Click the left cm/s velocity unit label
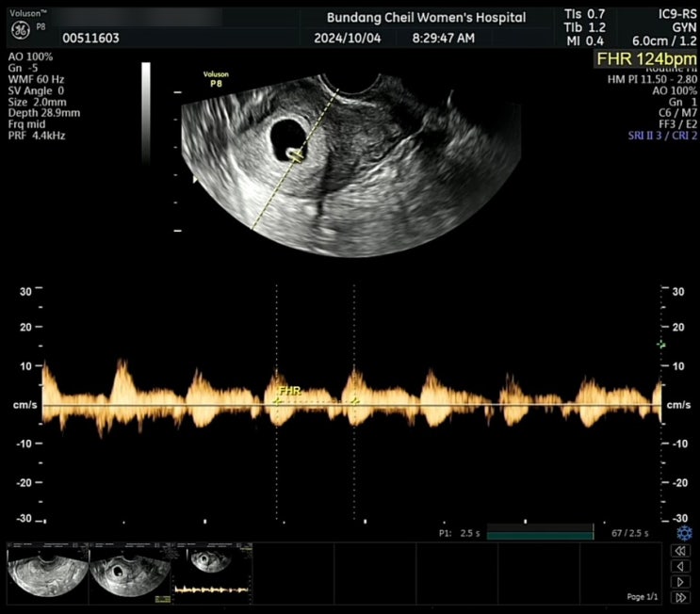 tap(25, 405)
